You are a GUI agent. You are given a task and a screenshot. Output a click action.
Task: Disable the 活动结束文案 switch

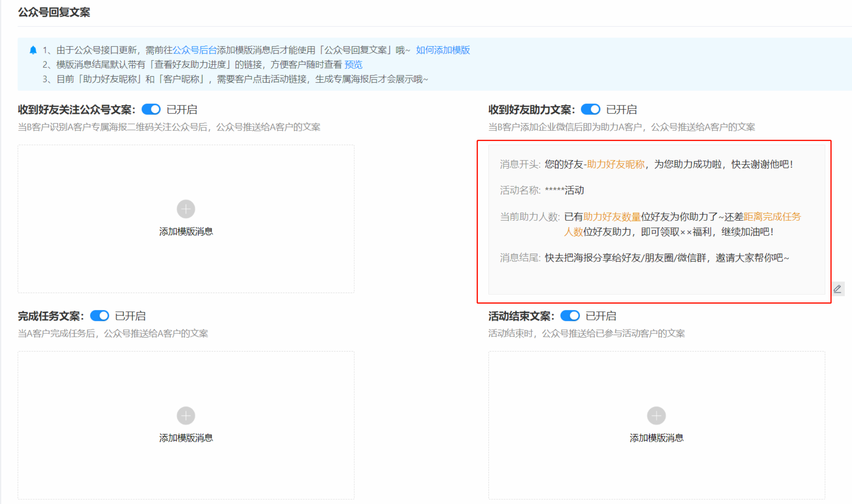pyautogui.click(x=570, y=316)
